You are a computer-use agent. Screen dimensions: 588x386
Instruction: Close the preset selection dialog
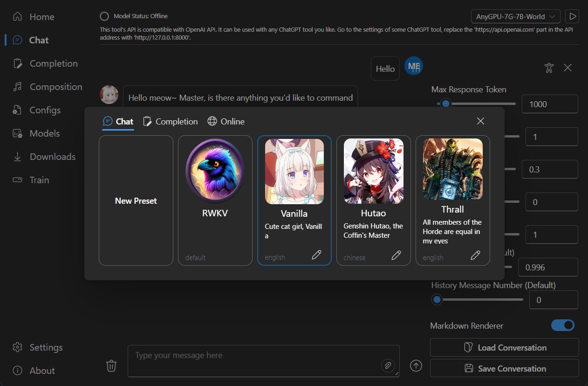click(x=481, y=121)
